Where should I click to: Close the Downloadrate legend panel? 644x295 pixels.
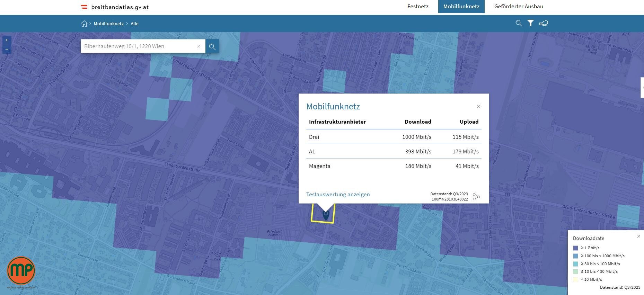point(638,236)
